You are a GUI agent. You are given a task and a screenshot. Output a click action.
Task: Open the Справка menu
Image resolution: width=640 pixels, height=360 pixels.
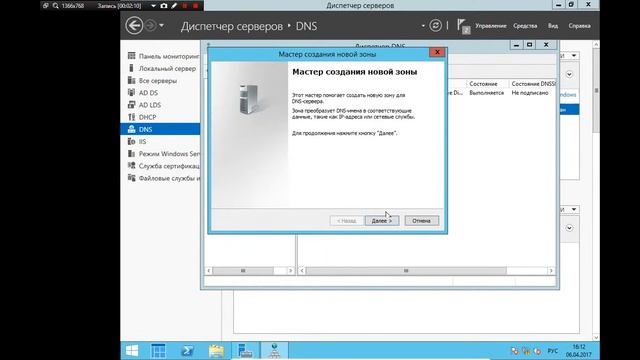pyautogui.click(x=579, y=26)
